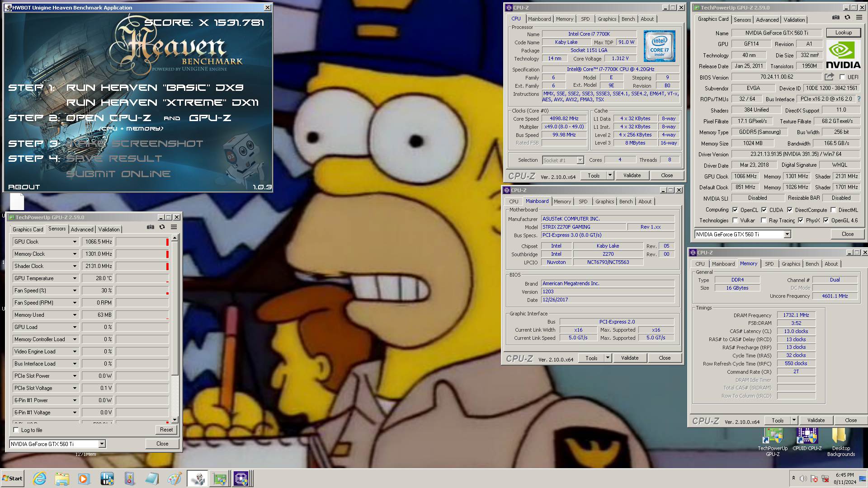Open GPU selector dropdown in Sensors window

click(x=102, y=444)
